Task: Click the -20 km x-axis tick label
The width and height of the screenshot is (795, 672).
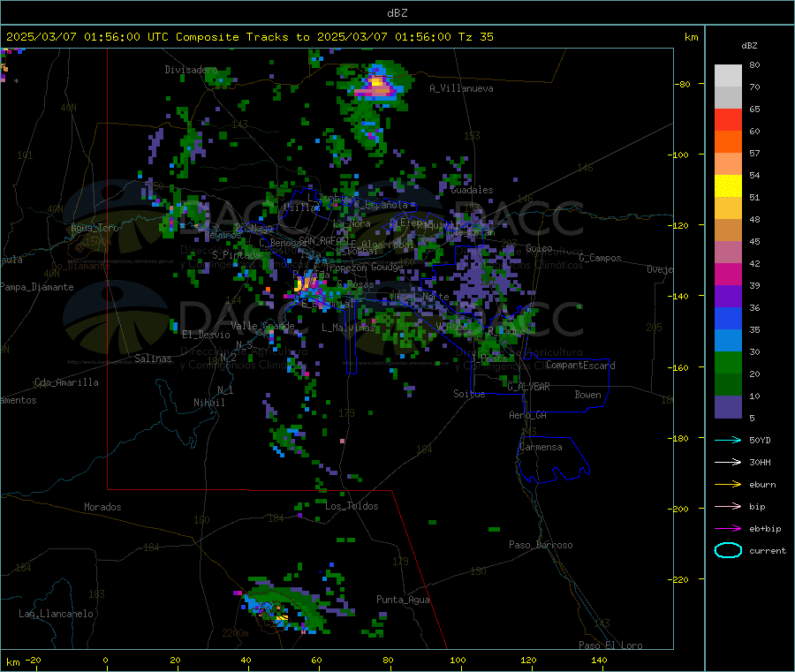Action: pyautogui.click(x=33, y=660)
